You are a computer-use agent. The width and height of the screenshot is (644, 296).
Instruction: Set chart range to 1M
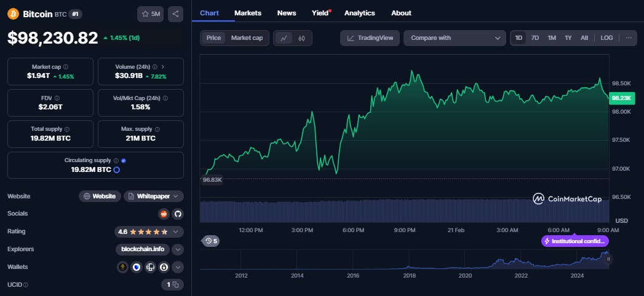(x=552, y=37)
